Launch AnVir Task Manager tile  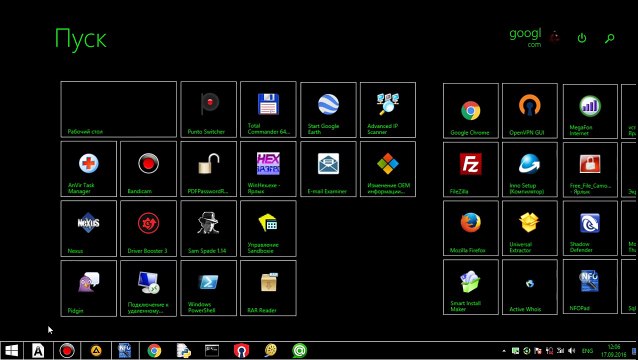tap(88, 169)
